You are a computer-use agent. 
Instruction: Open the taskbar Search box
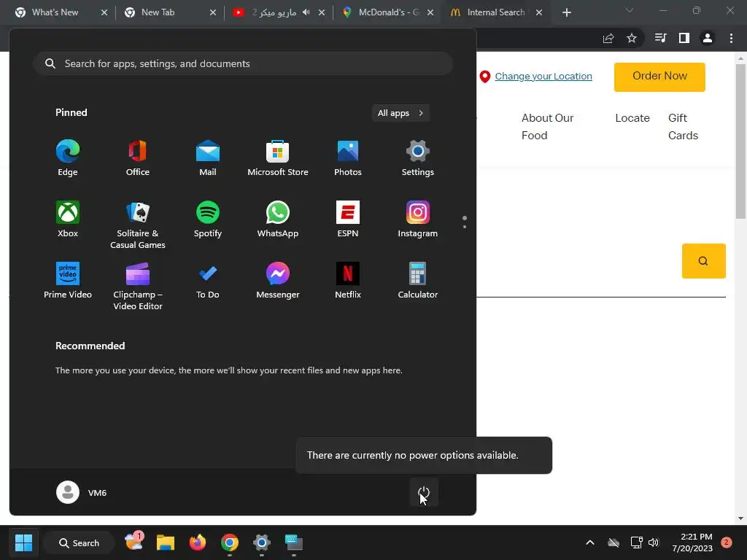(x=79, y=542)
